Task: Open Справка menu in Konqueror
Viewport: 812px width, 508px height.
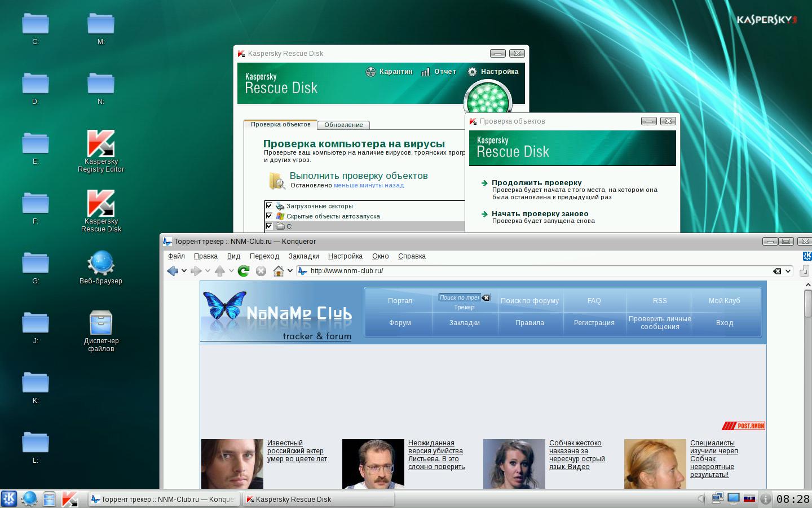Action: [412, 256]
